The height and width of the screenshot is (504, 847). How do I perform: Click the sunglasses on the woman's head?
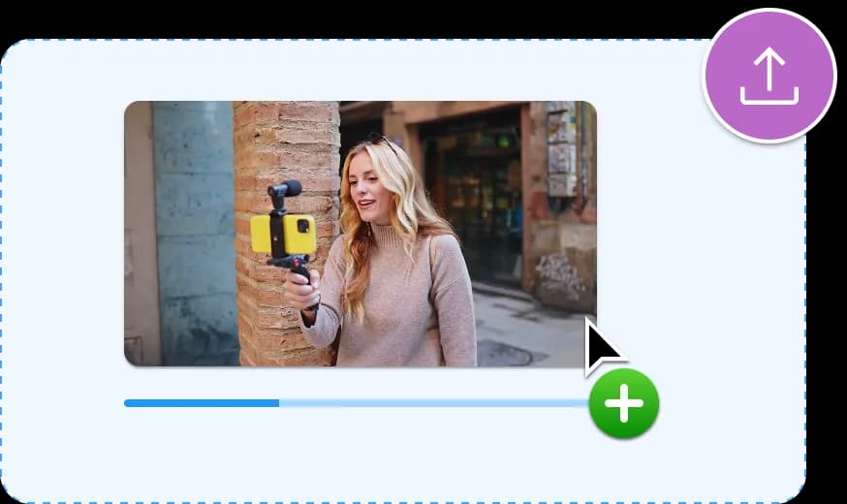pyautogui.click(x=383, y=142)
